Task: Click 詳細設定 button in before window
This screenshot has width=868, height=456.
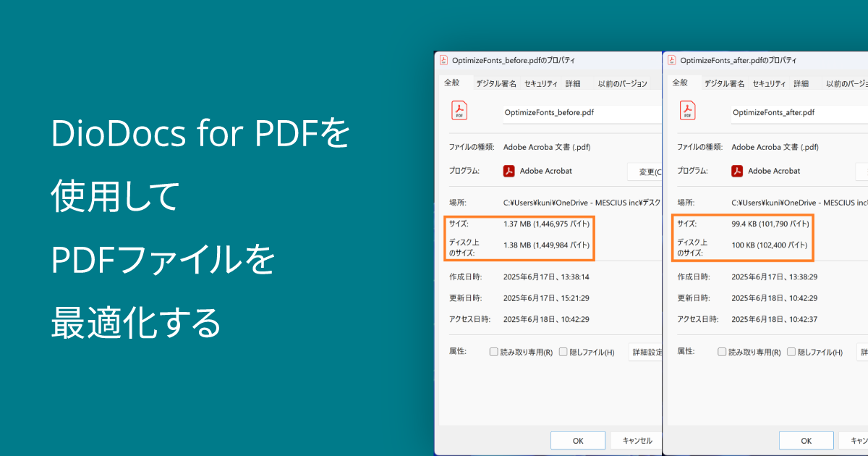Action: (x=645, y=352)
